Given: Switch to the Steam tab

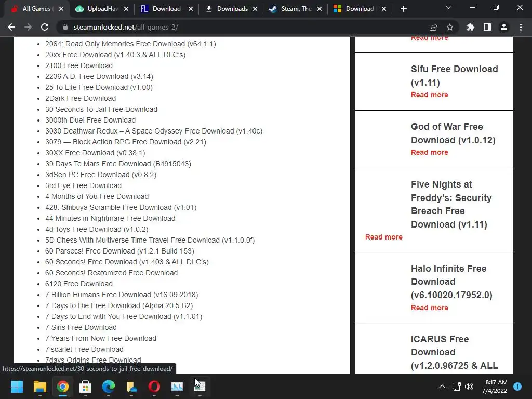Looking at the screenshot, I should [x=296, y=9].
